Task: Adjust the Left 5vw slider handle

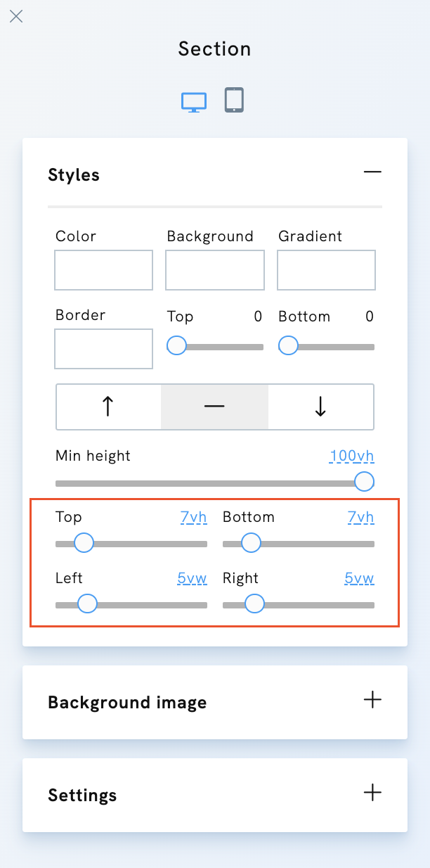Action: [x=87, y=604]
